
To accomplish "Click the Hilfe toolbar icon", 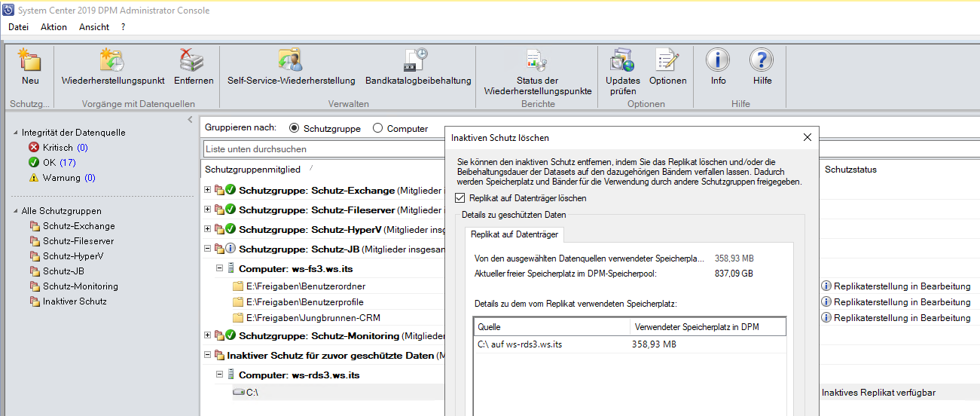I will point(762,60).
